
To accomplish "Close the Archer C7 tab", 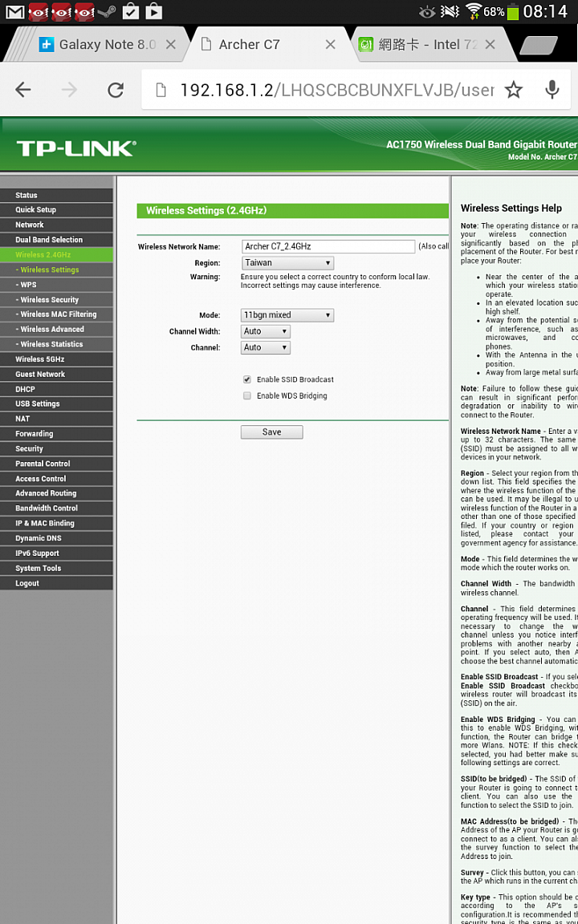I will click(331, 44).
